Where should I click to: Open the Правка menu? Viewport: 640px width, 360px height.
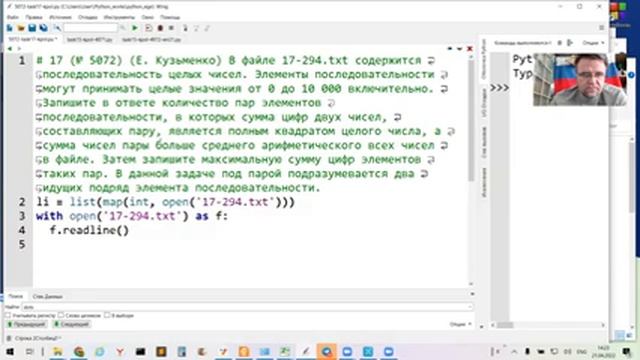click(34, 17)
